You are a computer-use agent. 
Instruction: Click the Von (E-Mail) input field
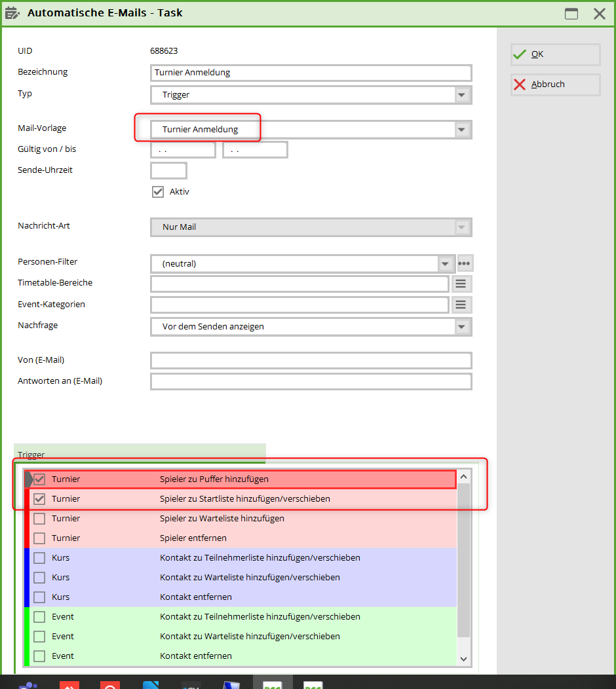[311, 361]
